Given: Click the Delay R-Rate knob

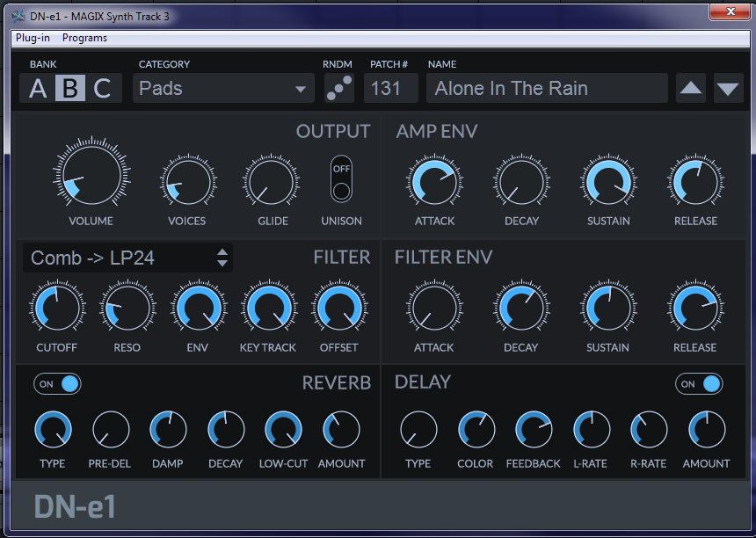Looking at the screenshot, I should 649,429.
